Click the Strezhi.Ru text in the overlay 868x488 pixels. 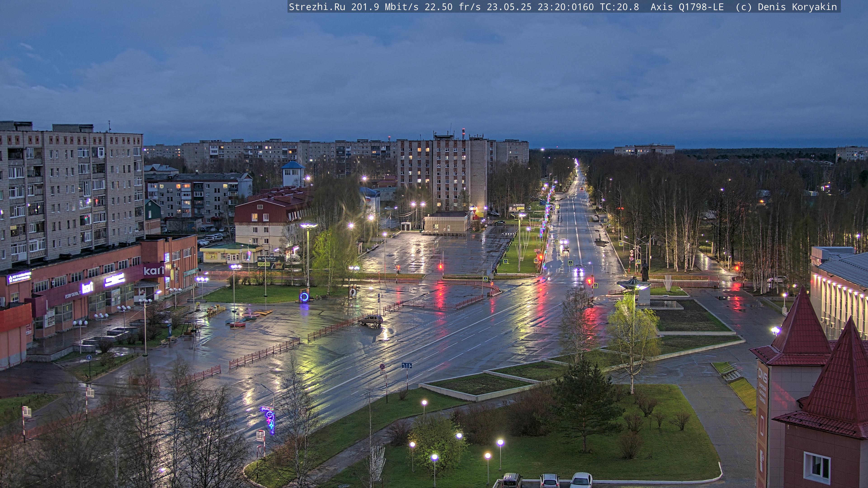317,7
